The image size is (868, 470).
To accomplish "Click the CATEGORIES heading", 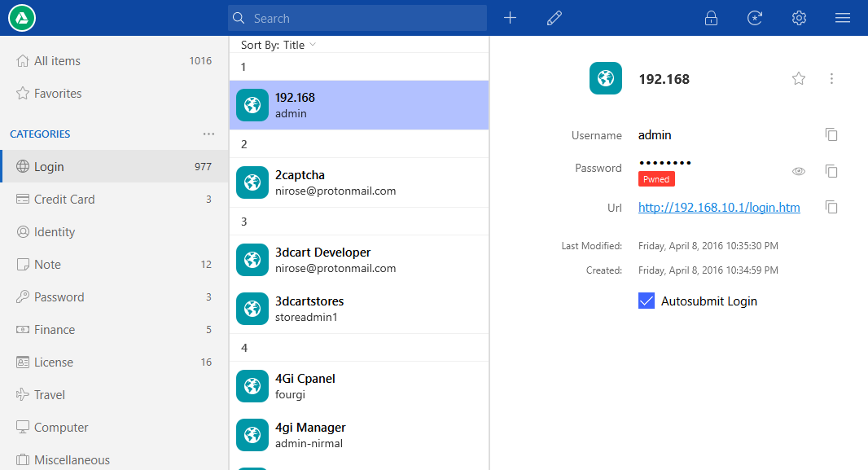I will [x=40, y=134].
